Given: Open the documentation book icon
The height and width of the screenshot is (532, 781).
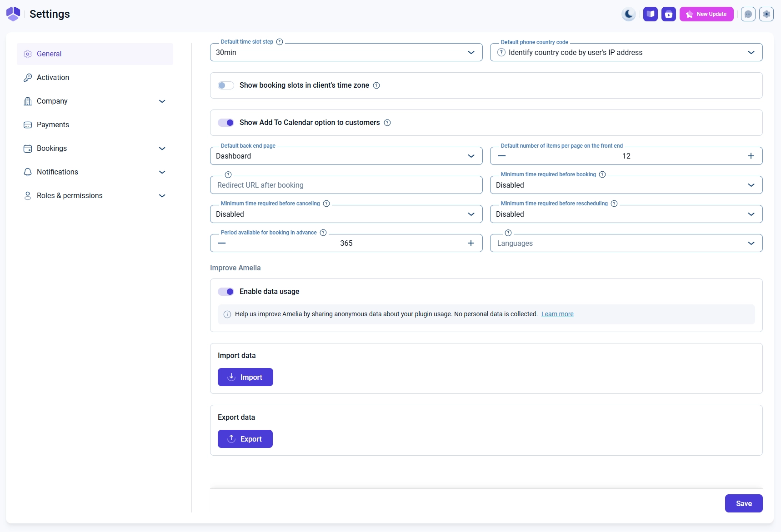Looking at the screenshot, I should click(651, 14).
